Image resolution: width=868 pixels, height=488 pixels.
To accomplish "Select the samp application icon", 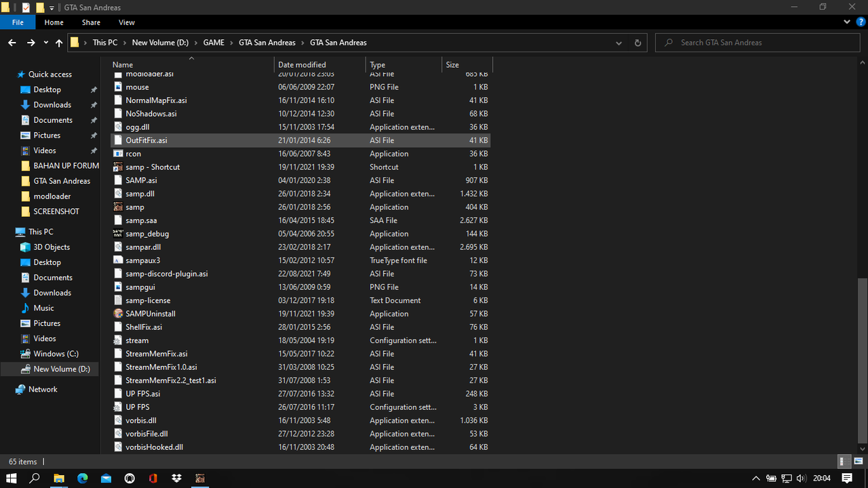I will 118,207.
